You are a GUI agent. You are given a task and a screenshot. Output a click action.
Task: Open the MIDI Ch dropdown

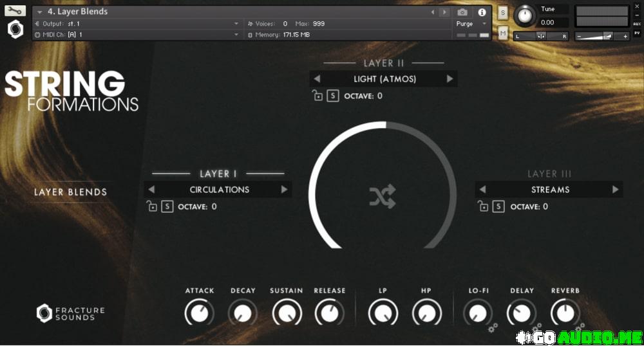137,35
